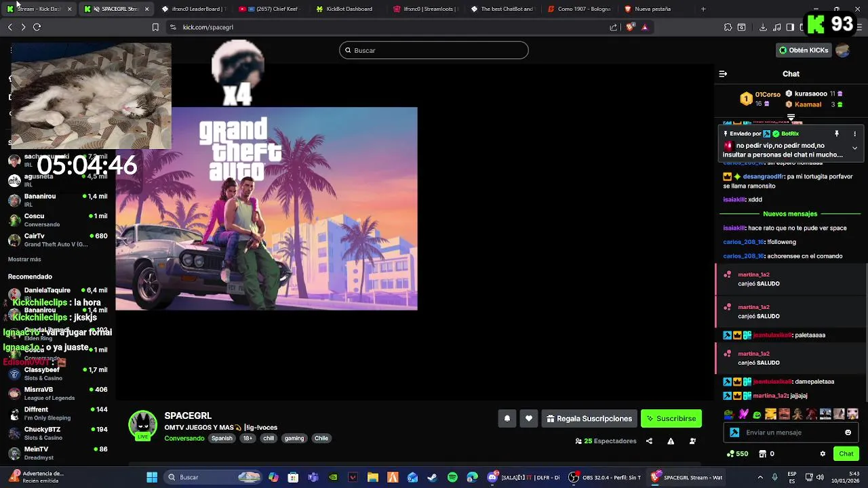The image size is (868, 488).
Task: Show hidden system tray icons
Action: (760, 477)
